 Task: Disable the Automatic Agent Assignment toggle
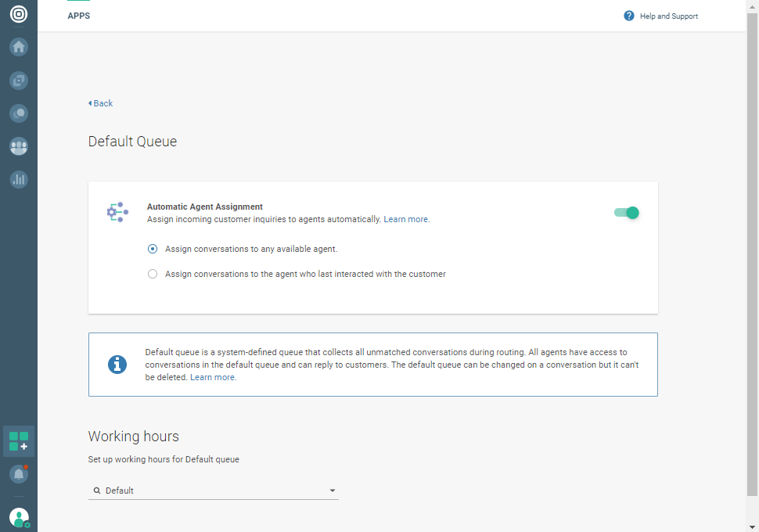[627, 213]
